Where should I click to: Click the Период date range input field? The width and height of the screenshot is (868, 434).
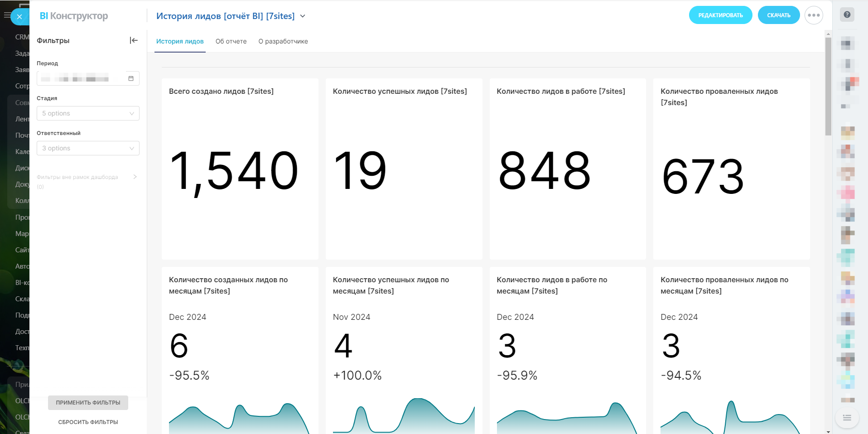pyautogui.click(x=82, y=78)
